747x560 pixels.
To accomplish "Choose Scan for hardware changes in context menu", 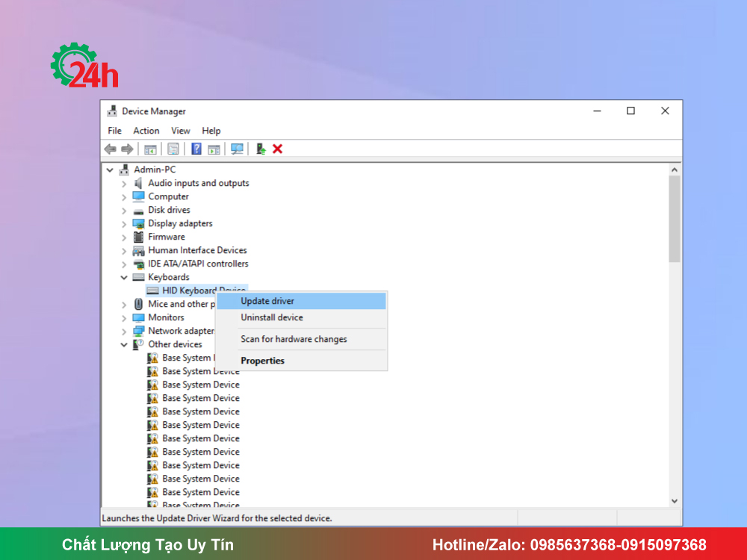I will (302, 339).
